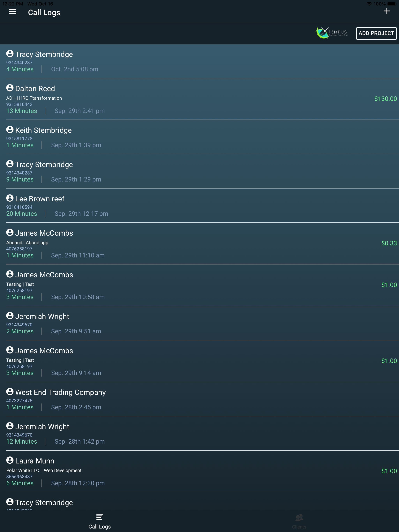This screenshot has width=399, height=532.
Task: Select James McCombs Abound app call
Action: click(199, 243)
